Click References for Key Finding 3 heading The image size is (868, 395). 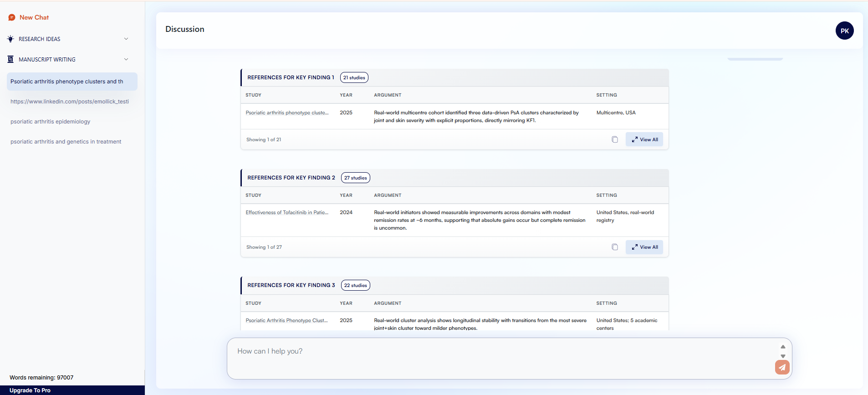click(291, 285)
